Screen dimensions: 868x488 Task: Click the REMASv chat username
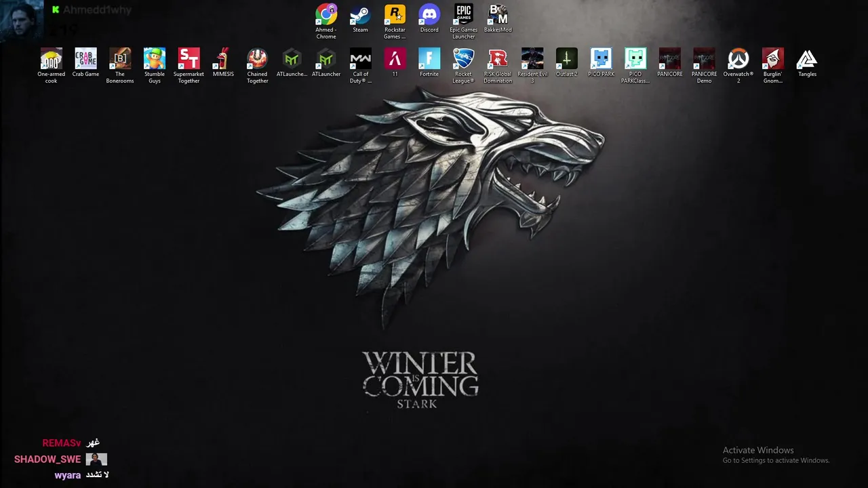[x=62, y=443]
